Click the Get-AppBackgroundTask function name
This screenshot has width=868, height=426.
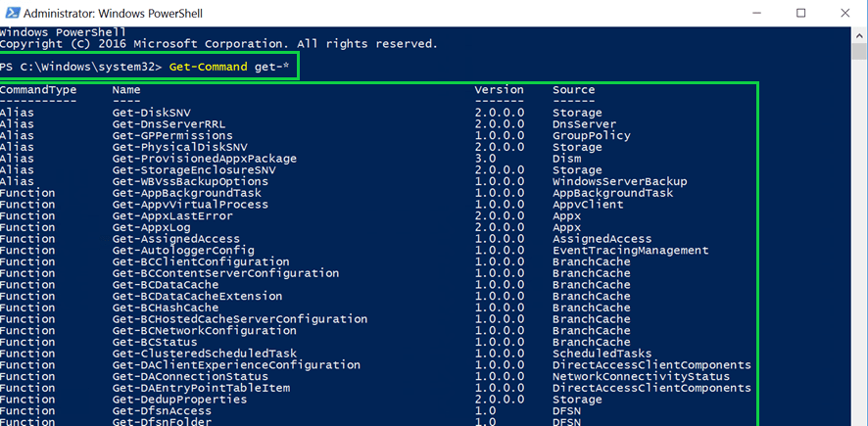pos(188,193)
